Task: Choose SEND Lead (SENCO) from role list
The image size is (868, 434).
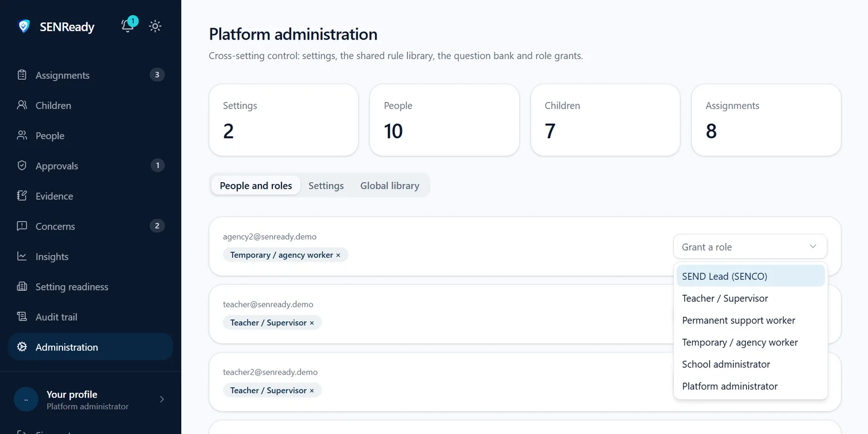Action: 750,276
